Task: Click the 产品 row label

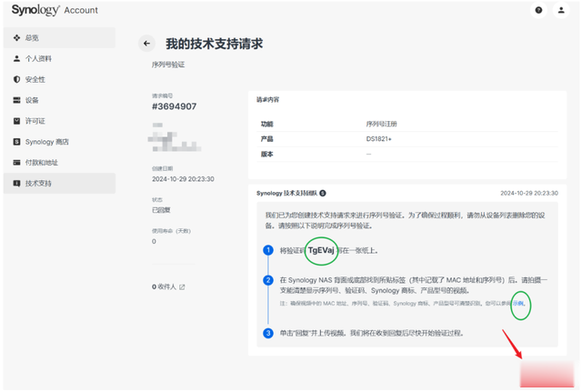Action: click(266, 139)
